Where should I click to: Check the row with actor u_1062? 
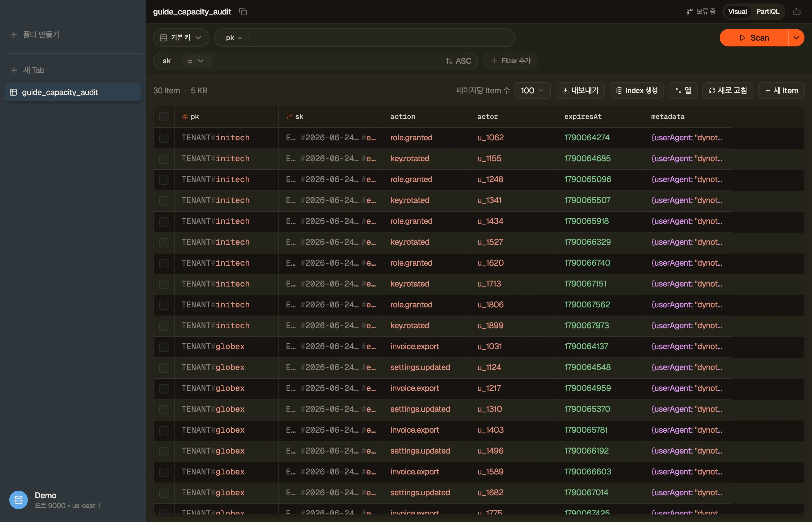pos(164,138)
